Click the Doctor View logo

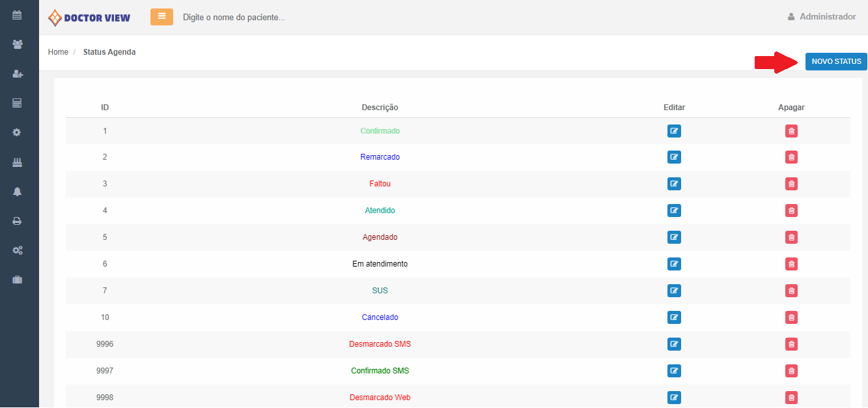pos(90,18)
